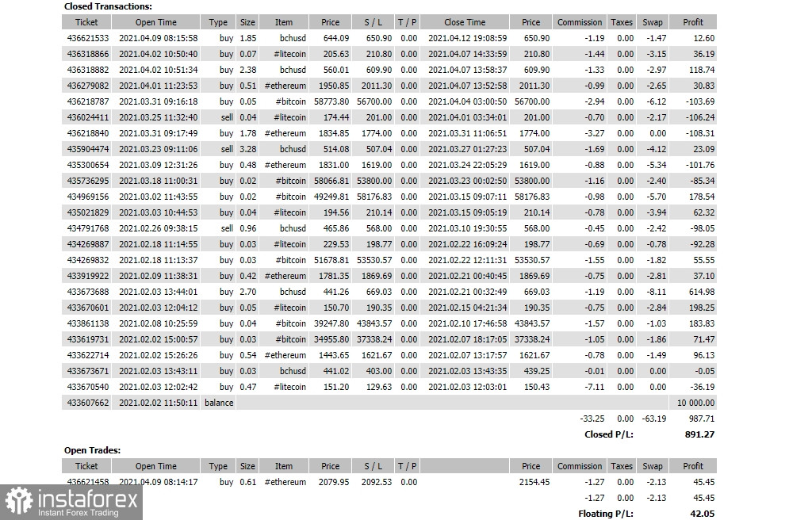Click S / L header in Open Trades table
This screenshot has width=812, height=520.
pyautogui.click(x=373, y=466)
